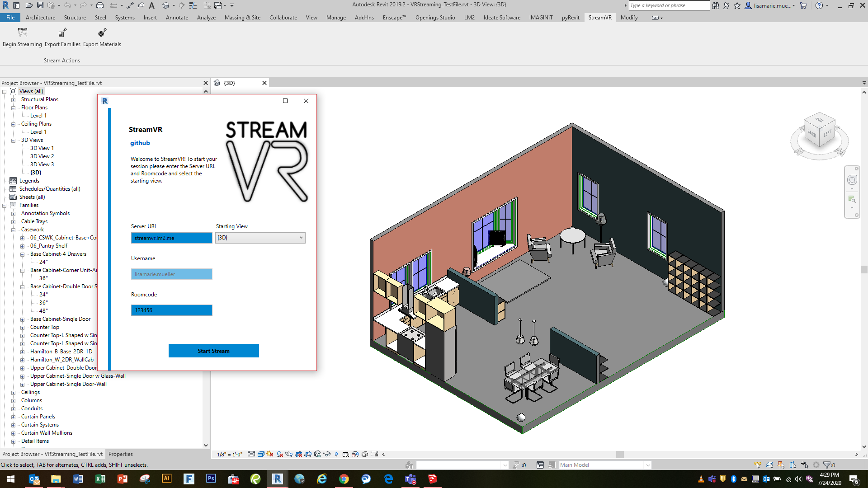Open the Collaborate menu tab

coord(283,18)
